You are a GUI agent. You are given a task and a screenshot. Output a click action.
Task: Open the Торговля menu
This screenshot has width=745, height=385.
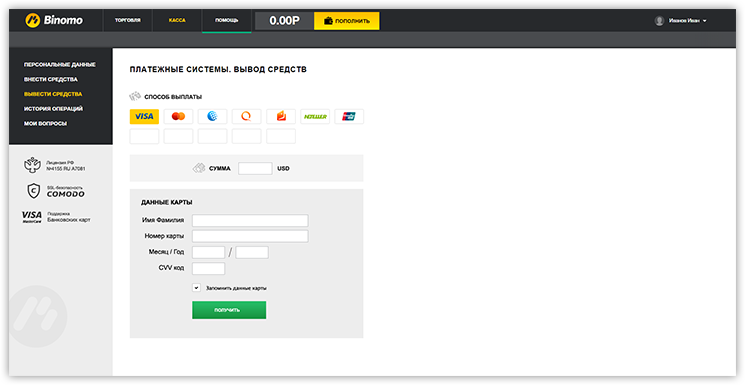(x=127, y=20)
